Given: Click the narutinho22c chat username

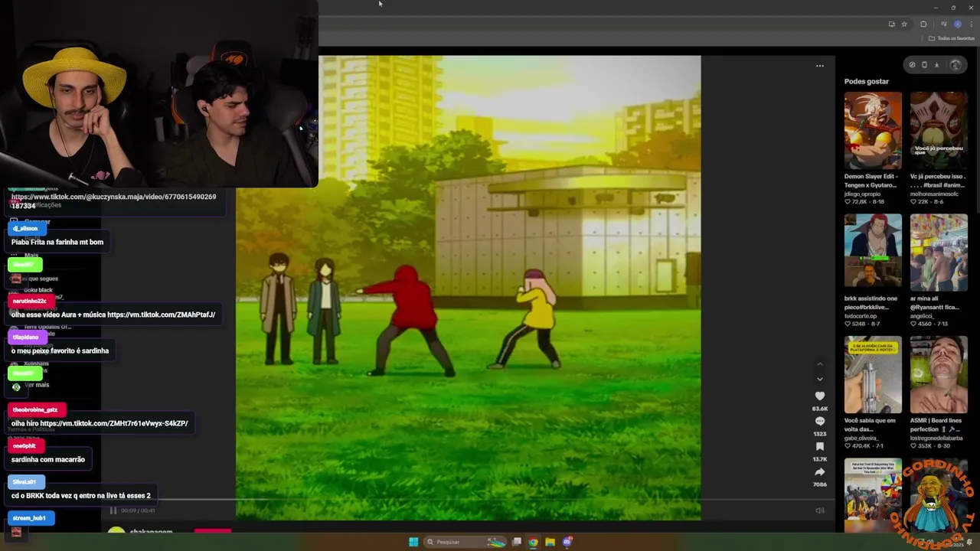Looking at the screenshot, I should (30, 301).
